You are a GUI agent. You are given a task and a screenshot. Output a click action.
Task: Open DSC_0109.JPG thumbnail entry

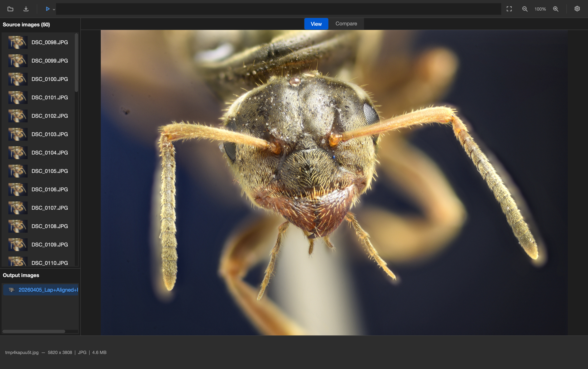(38, 244)
